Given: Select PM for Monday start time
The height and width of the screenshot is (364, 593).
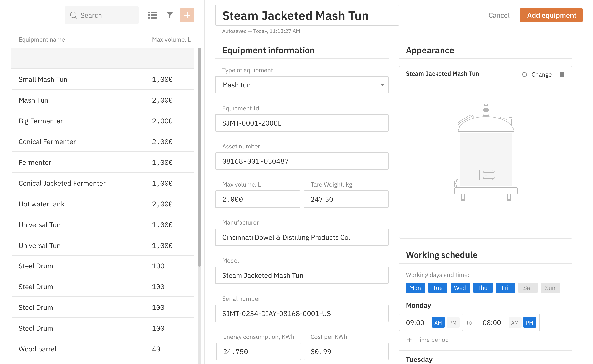Looking at the screenshot, I should pos(453,323).
